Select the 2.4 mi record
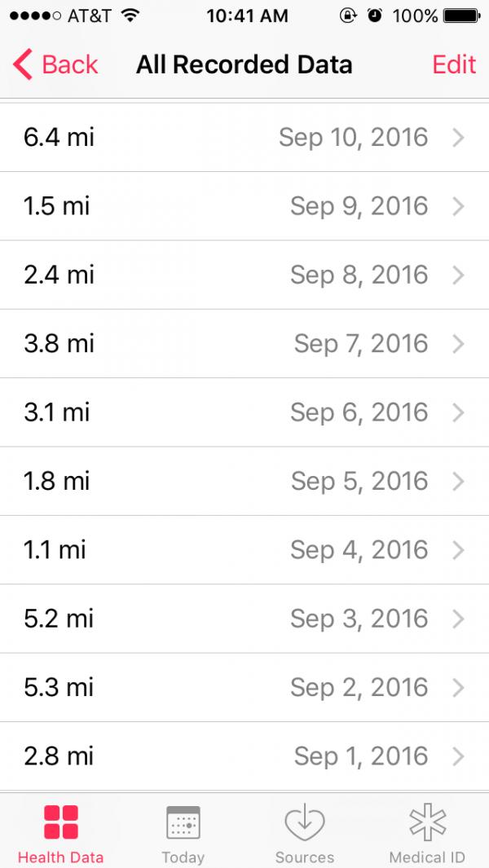 click(x=59, y=275)
